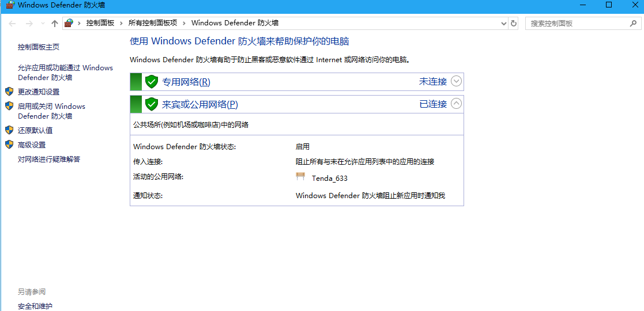Image resolution: width=644 pixels, height=311 pixels.
Task: Click 另请参阅 heading text
Action: (x=32, y=292)
